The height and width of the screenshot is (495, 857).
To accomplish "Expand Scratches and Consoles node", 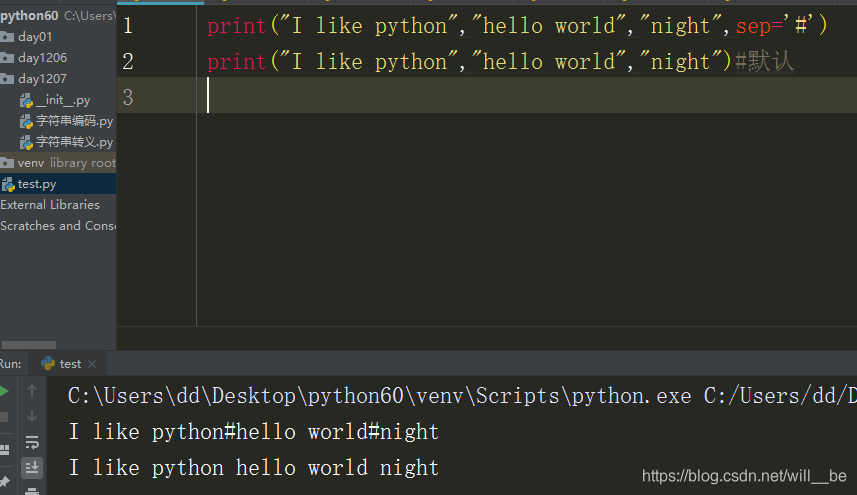I will 58,226.
